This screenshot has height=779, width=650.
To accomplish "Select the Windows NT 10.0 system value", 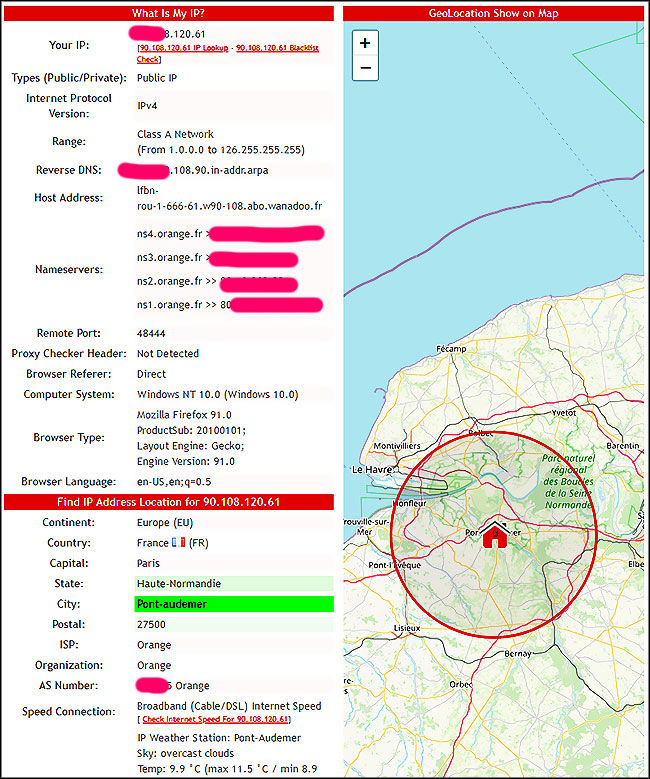I will coord(218,394).
